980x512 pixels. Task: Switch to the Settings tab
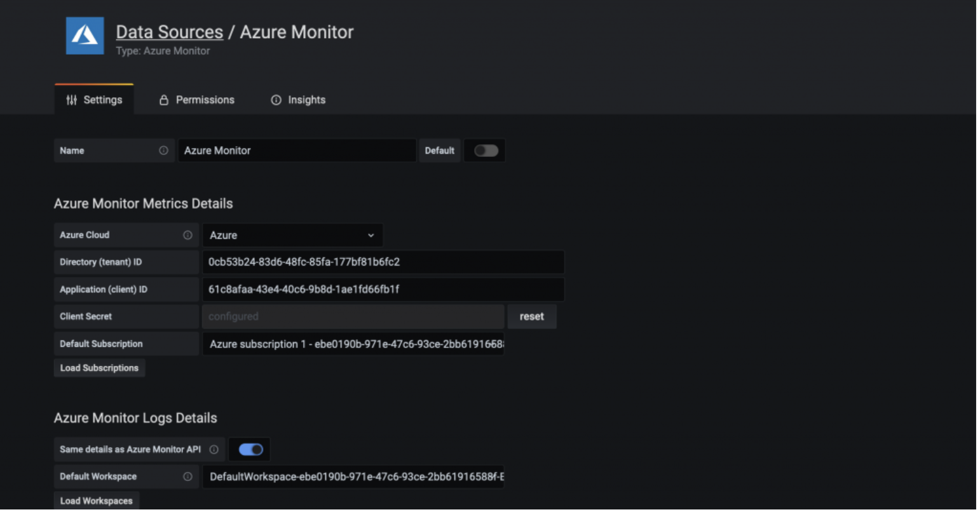94,100
